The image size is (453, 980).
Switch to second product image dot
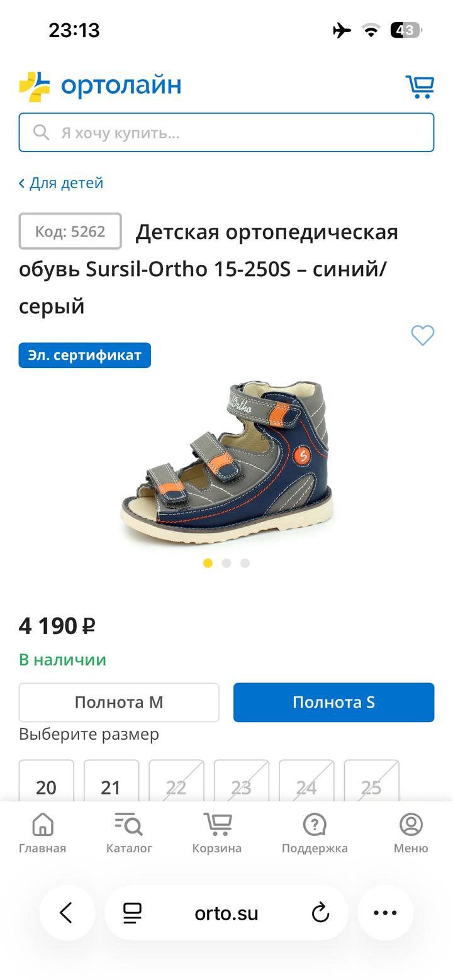226,563
